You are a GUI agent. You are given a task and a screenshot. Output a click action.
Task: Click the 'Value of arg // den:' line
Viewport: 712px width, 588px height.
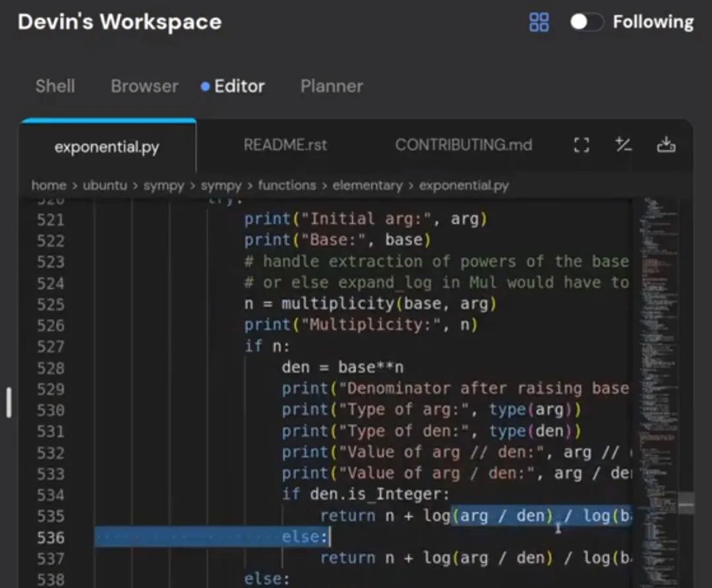(456, 452)
